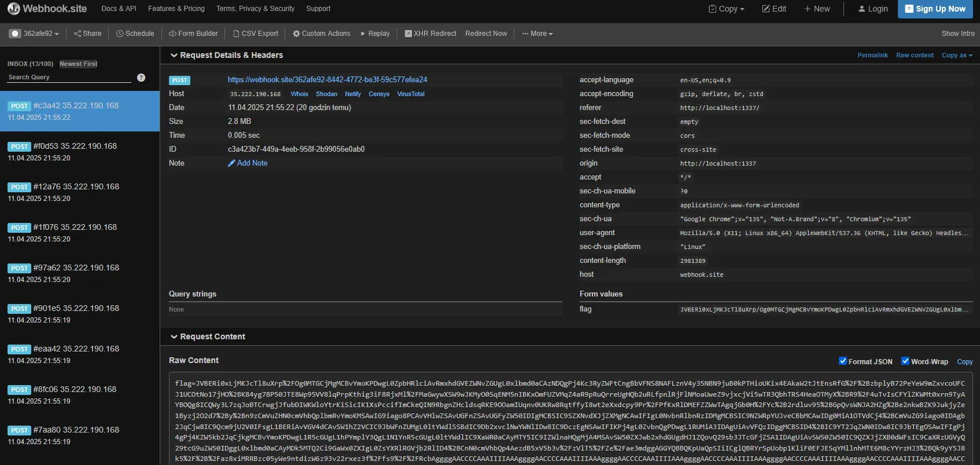Open the Support menu item
The image size is (980, 465).
coord(318,9)
